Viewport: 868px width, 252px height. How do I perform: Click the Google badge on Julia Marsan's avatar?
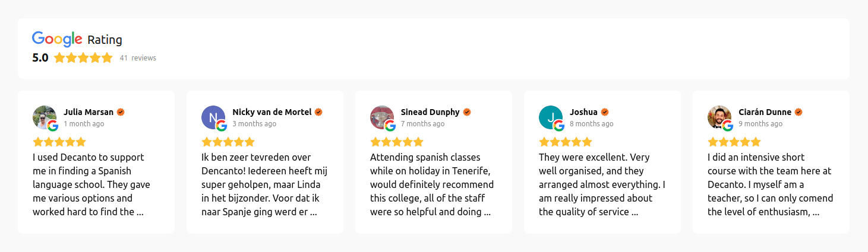point(53,126)
